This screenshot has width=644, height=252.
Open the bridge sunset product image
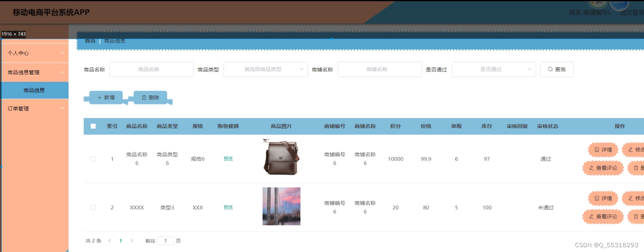pos(281,207)
